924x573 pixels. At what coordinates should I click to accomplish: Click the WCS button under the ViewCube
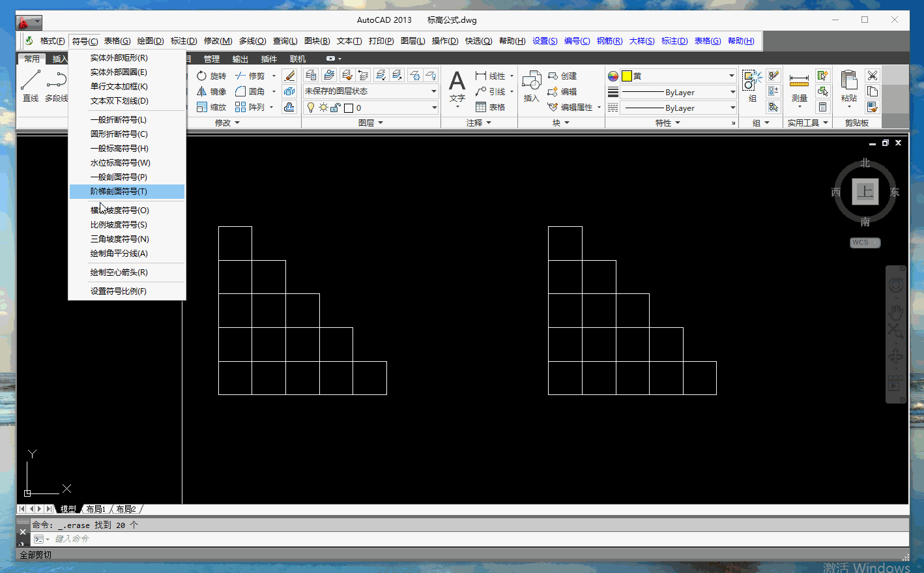click(864, 242)
